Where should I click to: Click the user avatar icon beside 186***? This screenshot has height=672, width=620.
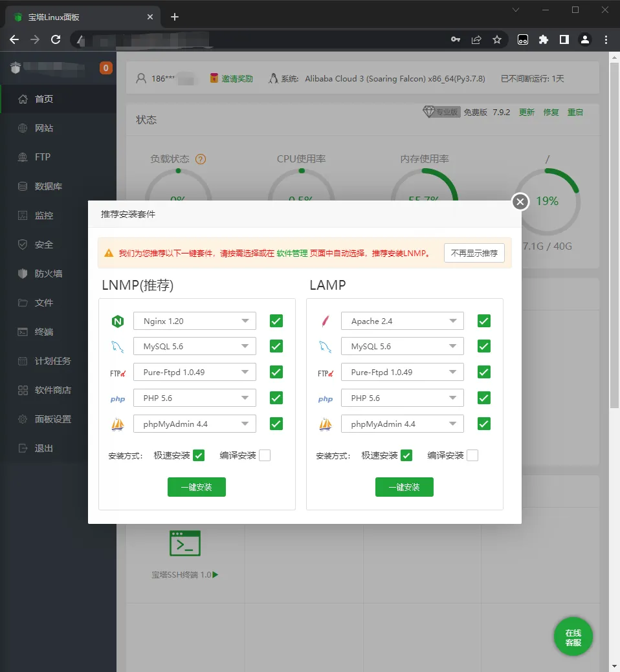point(141,78)
